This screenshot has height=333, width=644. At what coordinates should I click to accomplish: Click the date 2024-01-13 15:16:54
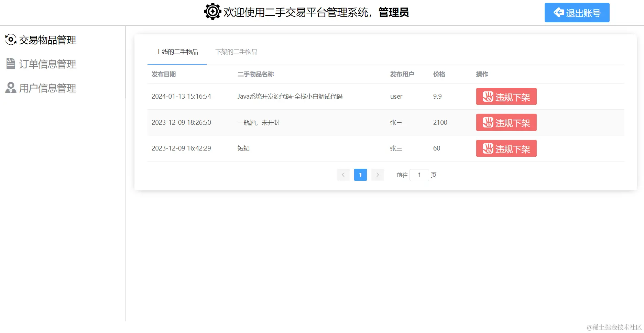(181, 97)
